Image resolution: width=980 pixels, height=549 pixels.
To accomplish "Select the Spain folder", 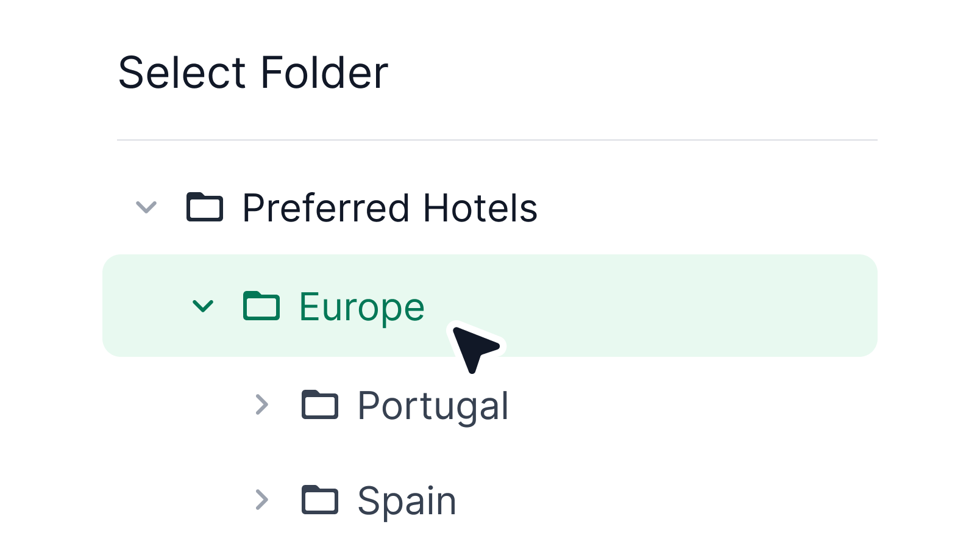I will [406, 499].
